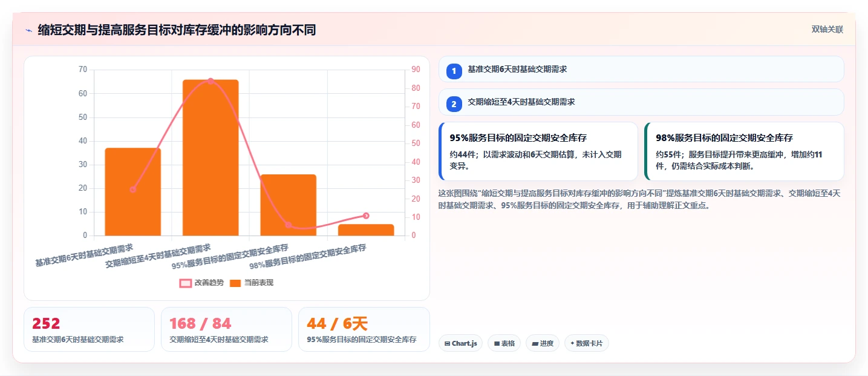Toggle the 当前表现 legend item
Viewport: 868px width, 376px height.
tap(252, 283)
